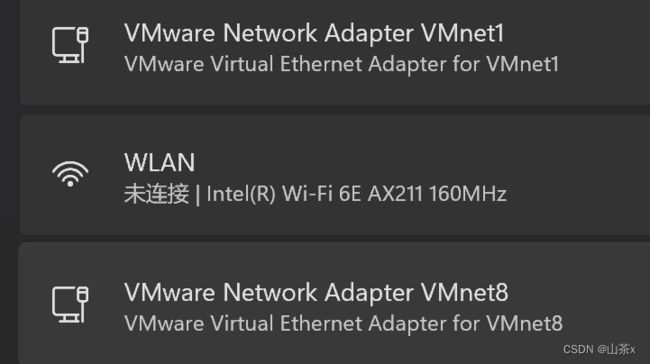Click the Intel(R) Wi-Fi 6E AX211 160MHz text
Screen dimensions: 650x364
(357, 194)
